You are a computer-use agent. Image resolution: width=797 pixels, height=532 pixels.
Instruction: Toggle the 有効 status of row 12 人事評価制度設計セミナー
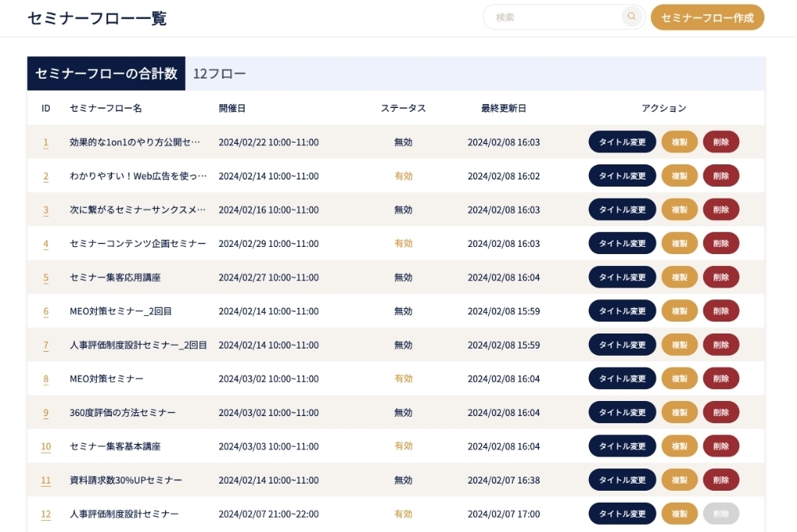click(404, 514)
